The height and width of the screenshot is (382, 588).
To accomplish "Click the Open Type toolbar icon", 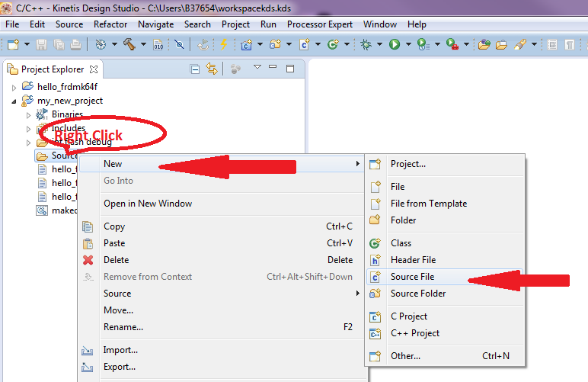I will 484,45.
